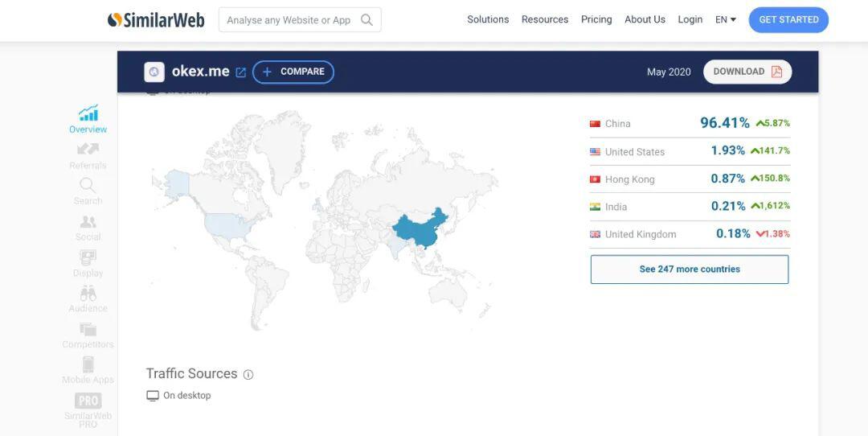The image size is (868, 436).
Task: Click the COMPARE button
Action: 293,72
